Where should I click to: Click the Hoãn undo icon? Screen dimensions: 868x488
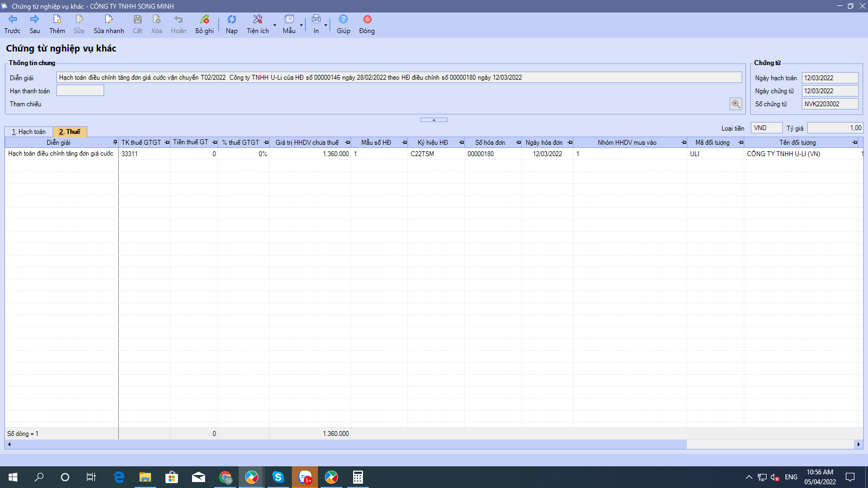[178, 24]
